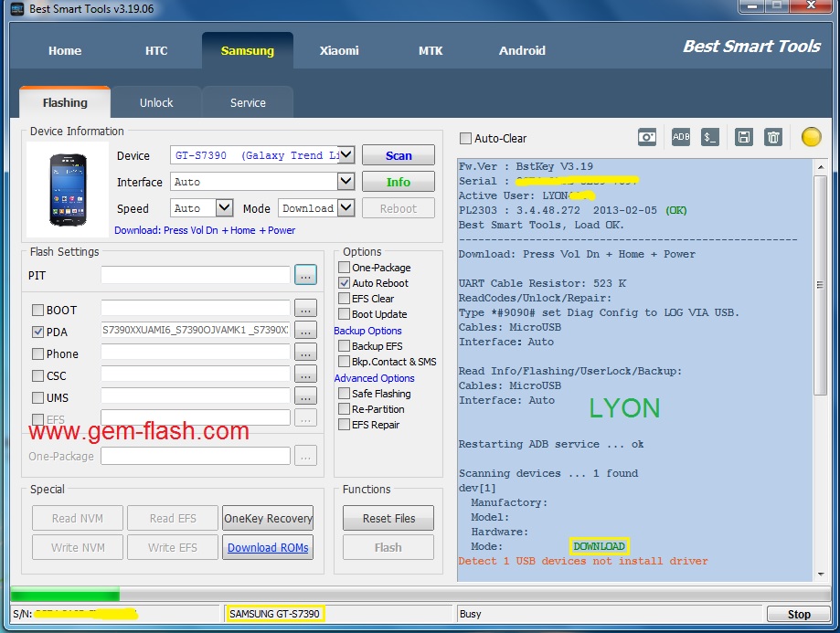Enable Re-Partition option
The height and width of the screenshot is (633, 840).
pos(344,408)
